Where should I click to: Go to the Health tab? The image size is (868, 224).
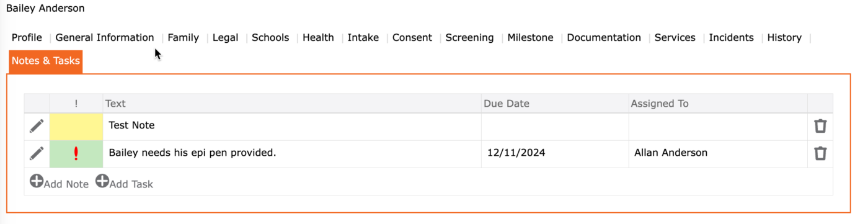click(x=318, y=37)
